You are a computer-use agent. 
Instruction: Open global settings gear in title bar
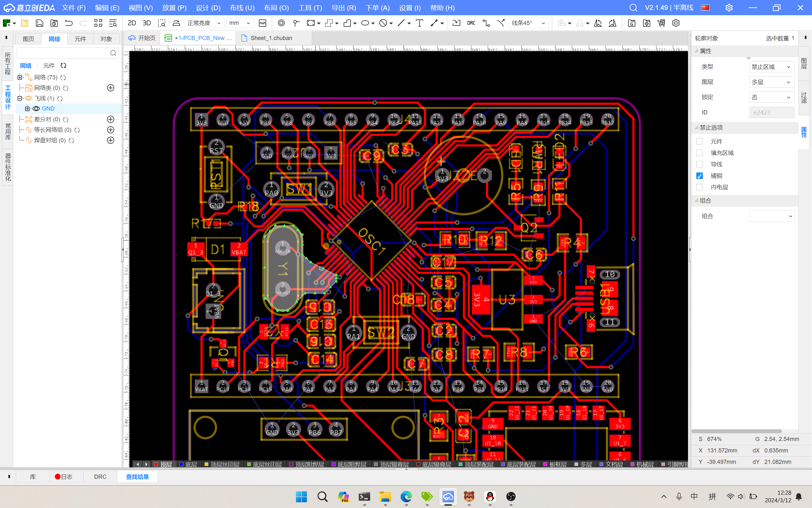click(x=729, y=8)
